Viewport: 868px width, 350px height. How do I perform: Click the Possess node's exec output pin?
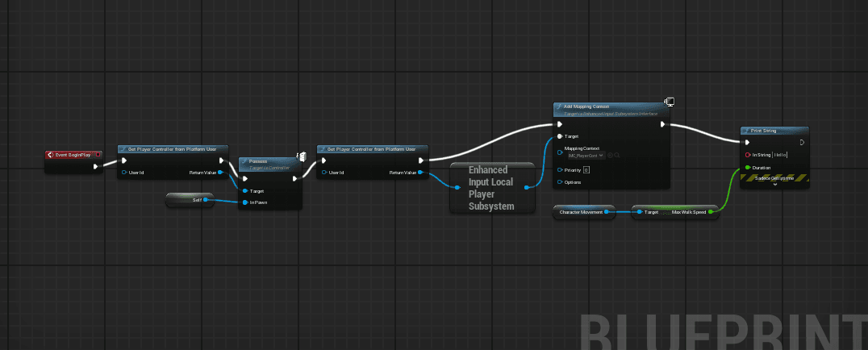(295, 178)
